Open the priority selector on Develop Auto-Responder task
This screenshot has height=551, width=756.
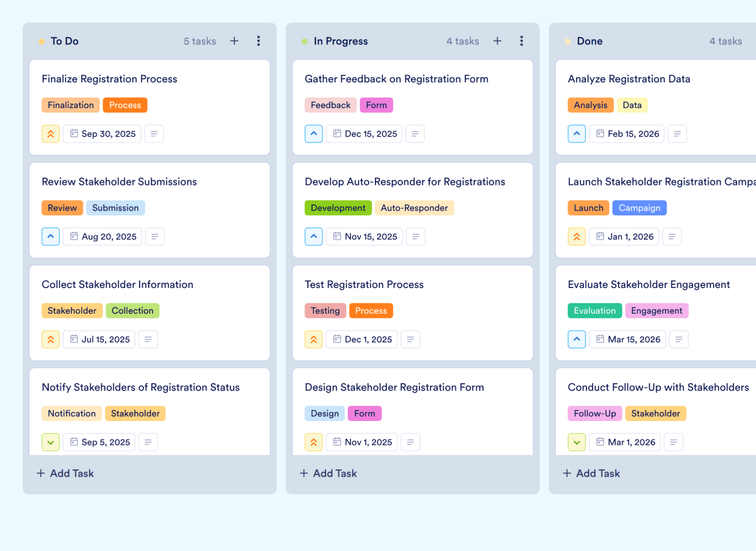click(313, 236)
